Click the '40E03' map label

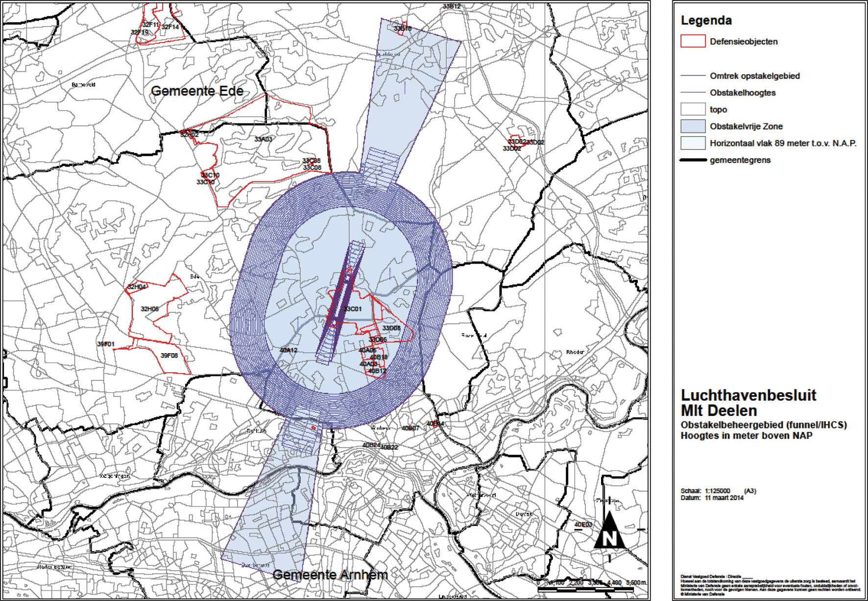[583, 525]
